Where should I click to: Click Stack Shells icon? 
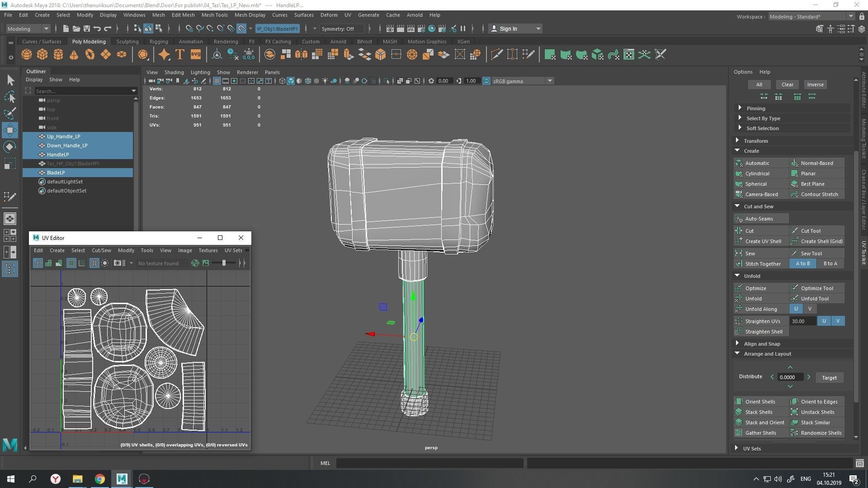(739, 412)
